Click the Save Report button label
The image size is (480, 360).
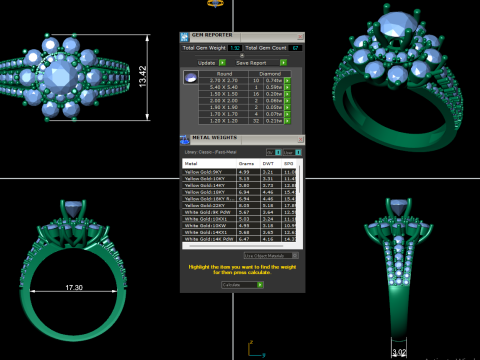tap(251, 63)
